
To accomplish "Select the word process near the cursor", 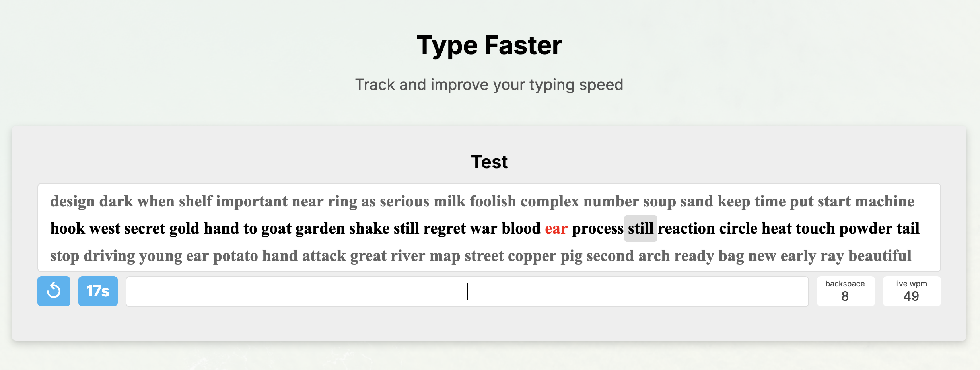I will pos(598,229).
